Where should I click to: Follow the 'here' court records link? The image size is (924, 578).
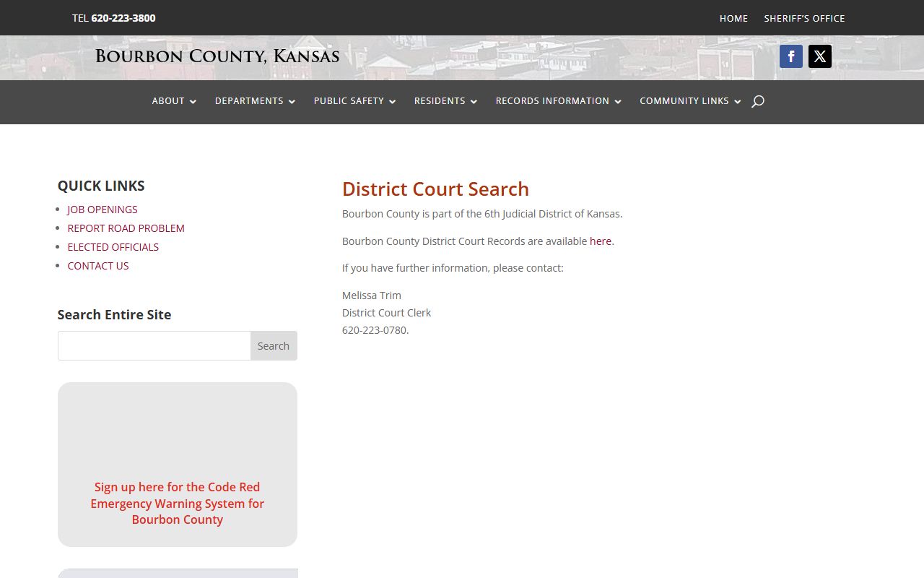[x=601, y=241]
